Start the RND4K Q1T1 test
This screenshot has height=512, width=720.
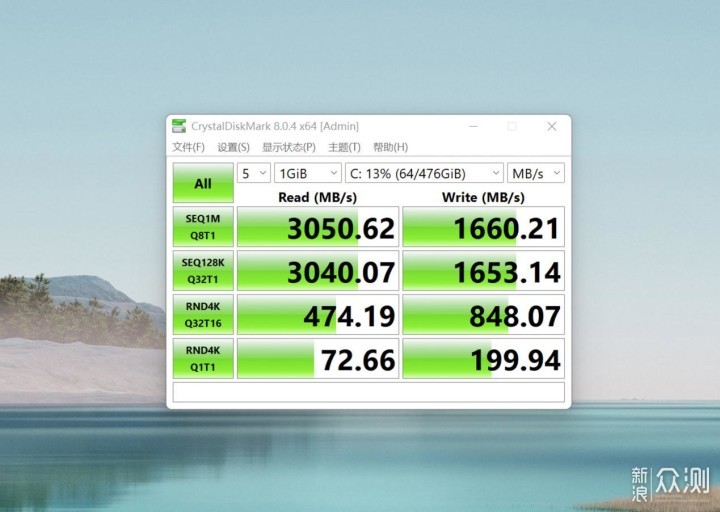203,359
